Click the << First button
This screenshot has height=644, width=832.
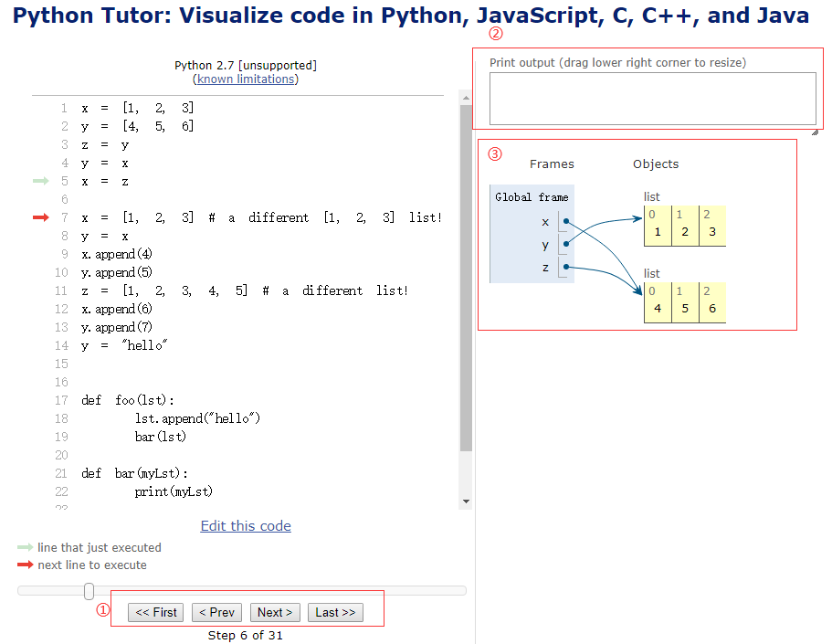pyautogui.click(x=155, y=612)
